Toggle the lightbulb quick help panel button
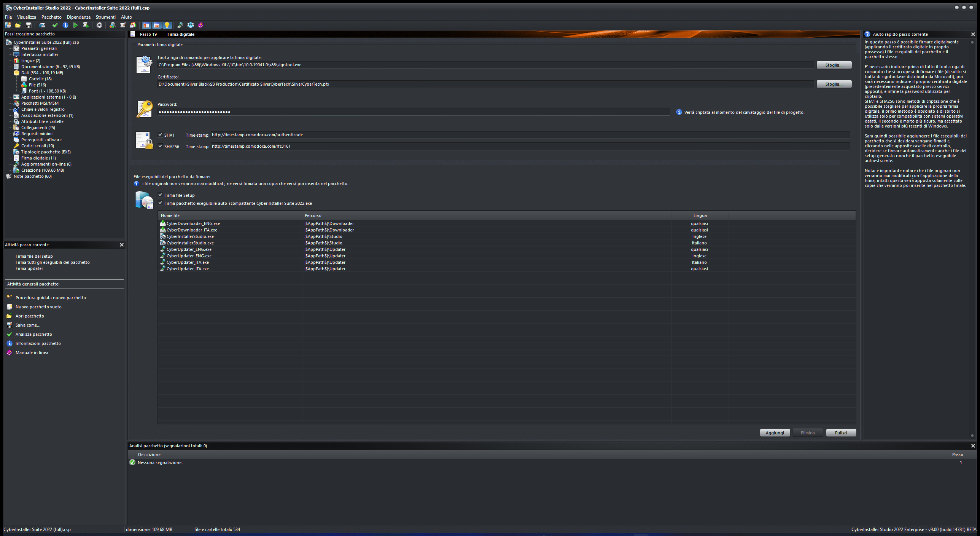The width and height of the screenshot is (980, 536). [x=167, y=25]
